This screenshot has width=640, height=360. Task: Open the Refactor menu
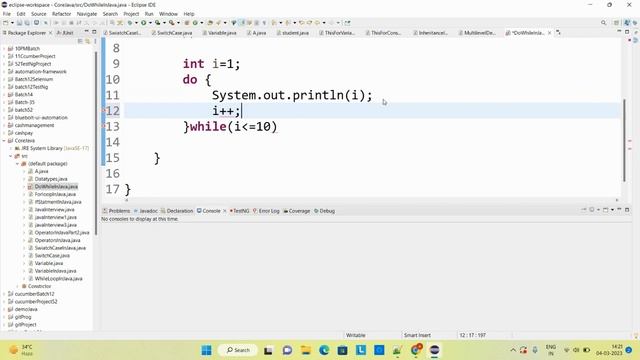61,14
